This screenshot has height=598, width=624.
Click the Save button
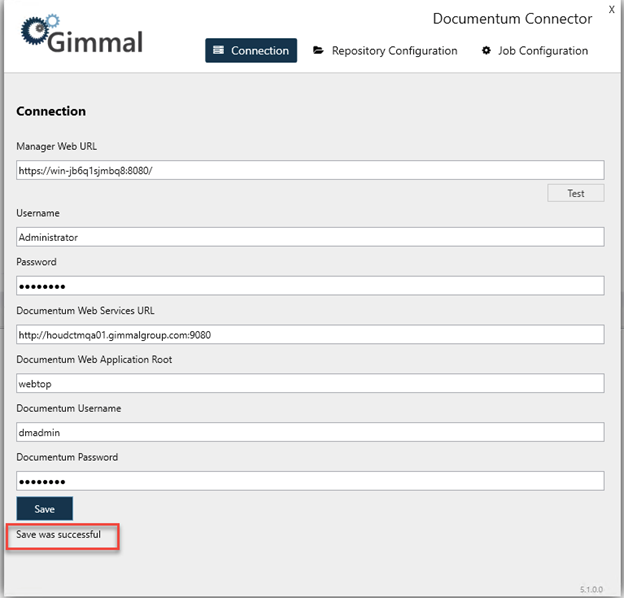[45, 509]
